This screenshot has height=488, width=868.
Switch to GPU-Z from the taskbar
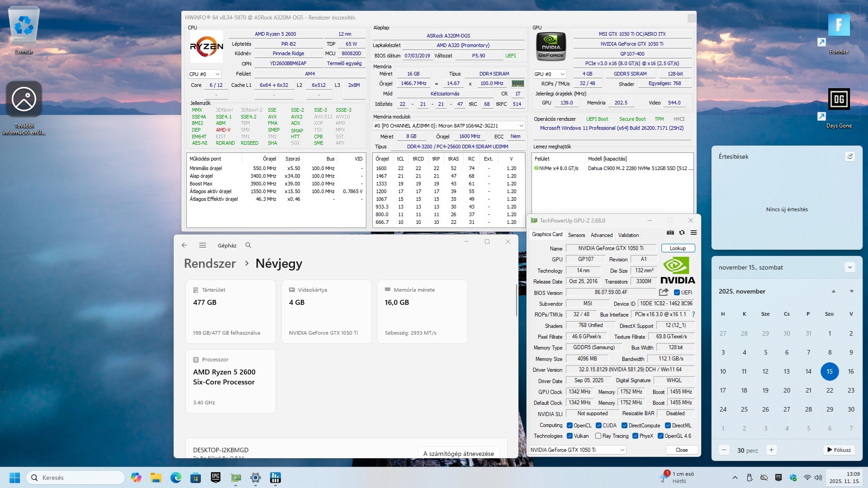click(x=236, y=478)
